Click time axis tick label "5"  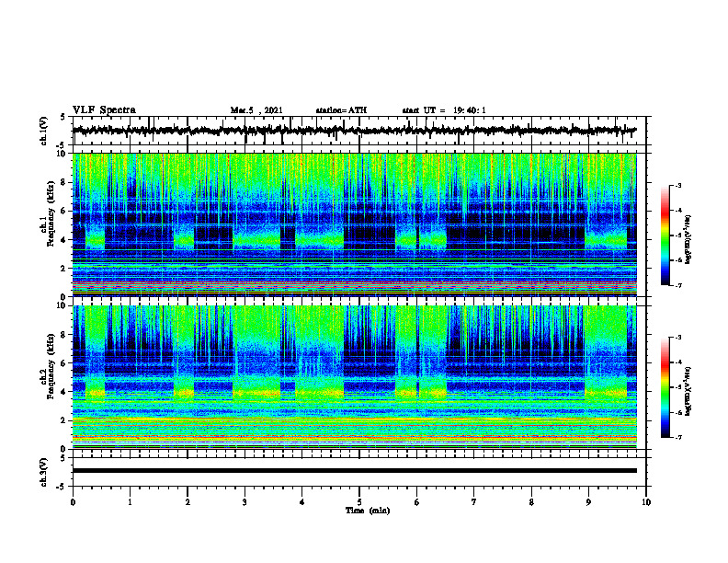click(359, 502)
